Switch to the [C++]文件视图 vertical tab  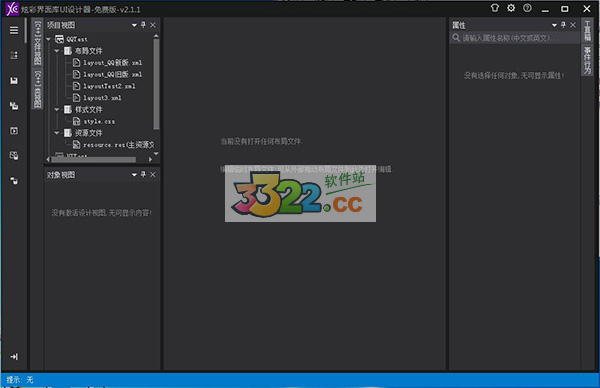pos(38,42)
